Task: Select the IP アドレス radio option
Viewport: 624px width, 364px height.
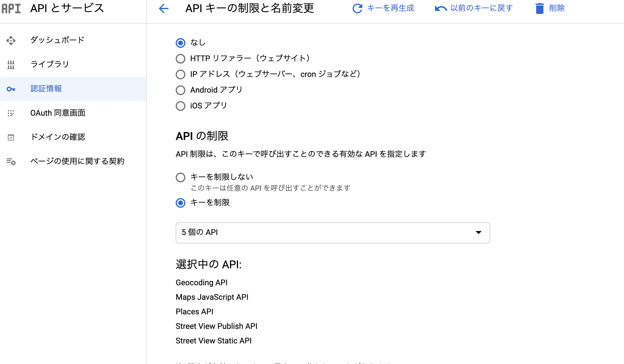Action: point(181,74)
